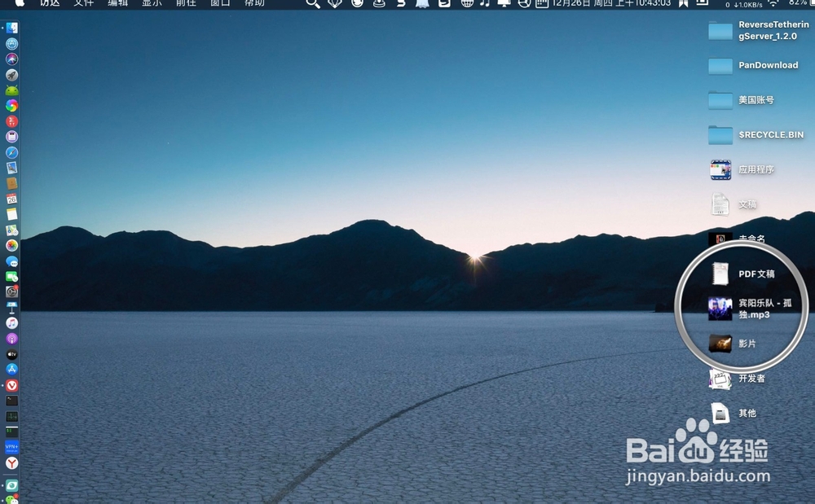
Task: Open the 编辑 menu in menu bar
Action: (117, 3)
